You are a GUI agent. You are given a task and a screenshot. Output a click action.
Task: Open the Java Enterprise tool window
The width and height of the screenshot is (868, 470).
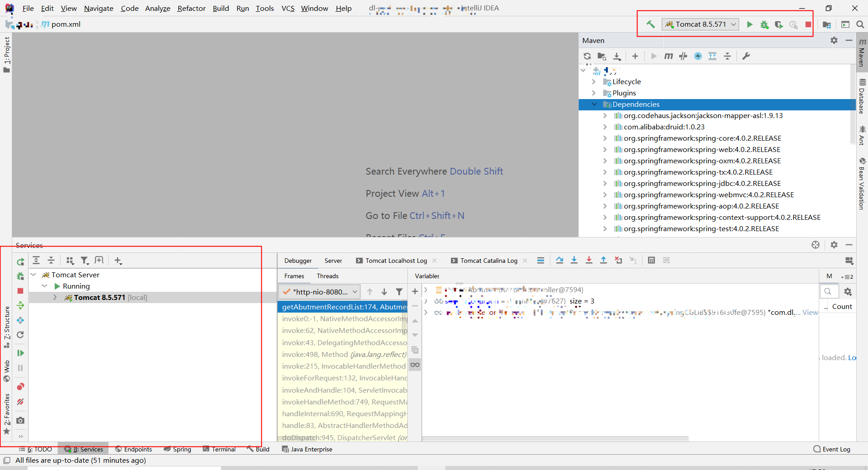pyautogui.click(x=307, y=449)
